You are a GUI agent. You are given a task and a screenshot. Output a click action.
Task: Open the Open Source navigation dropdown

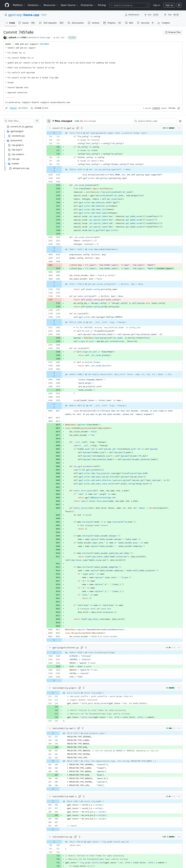pos(69,5)
